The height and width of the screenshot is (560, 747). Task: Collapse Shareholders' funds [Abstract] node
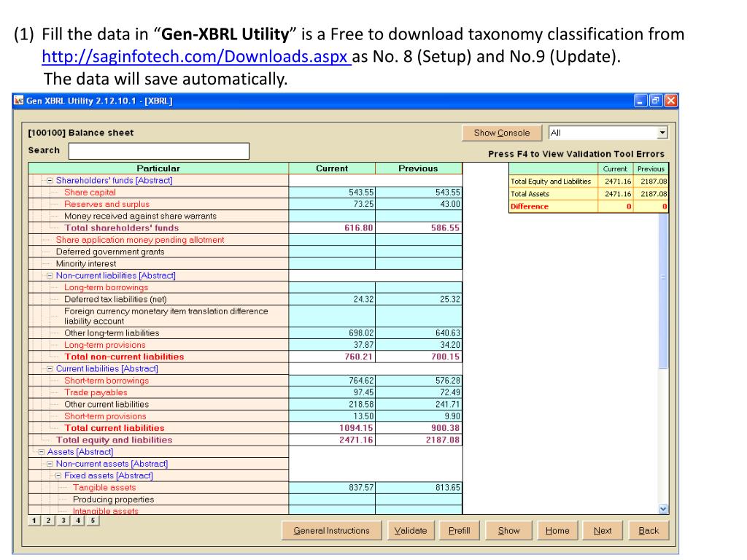click(50, 181)
